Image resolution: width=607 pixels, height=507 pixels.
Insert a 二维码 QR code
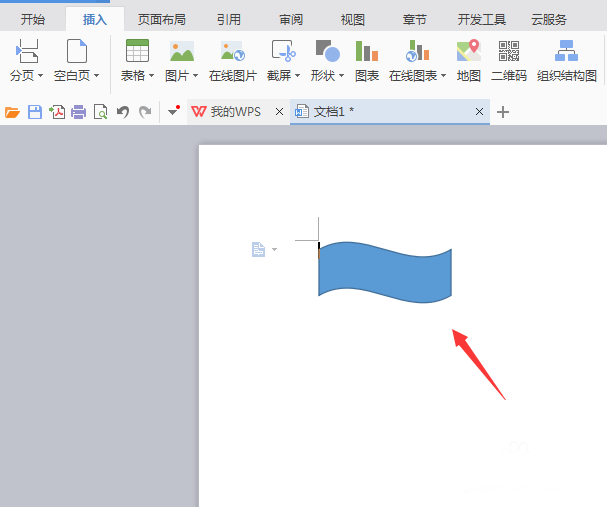pos(508,51)
